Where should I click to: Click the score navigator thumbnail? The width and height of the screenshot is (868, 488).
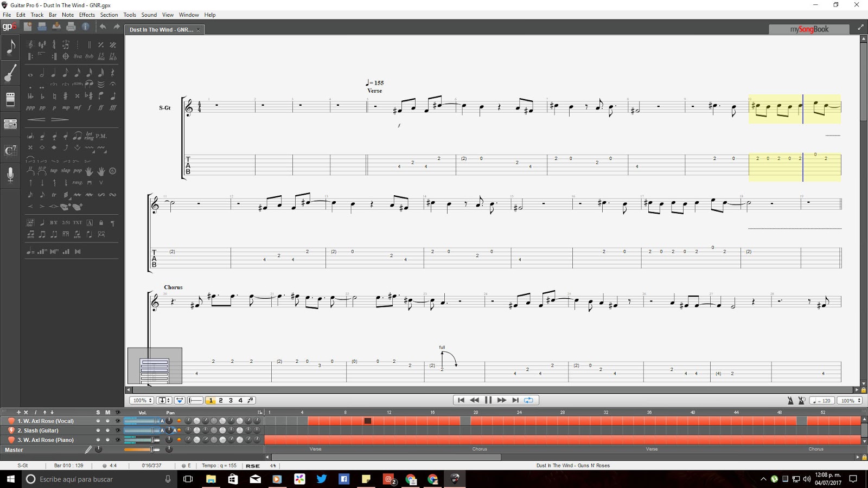coord(155,366)
